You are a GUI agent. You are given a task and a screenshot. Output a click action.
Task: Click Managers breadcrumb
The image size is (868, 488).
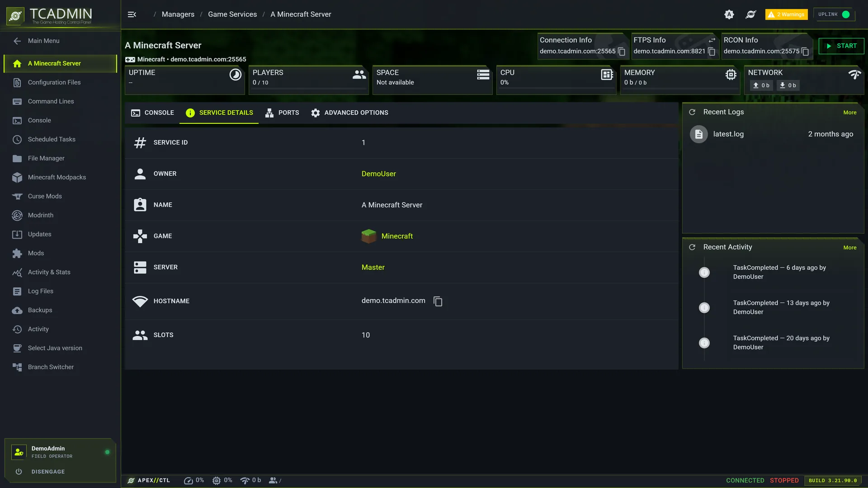coord(178,14)
